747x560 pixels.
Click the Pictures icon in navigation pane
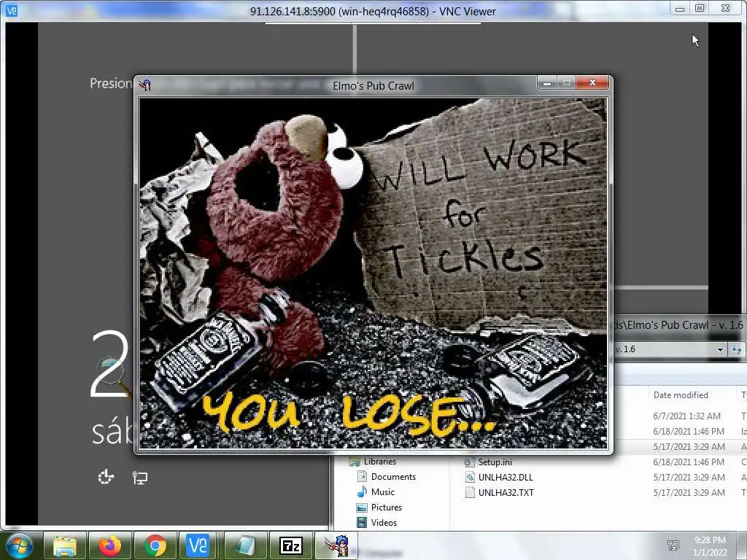362,507
